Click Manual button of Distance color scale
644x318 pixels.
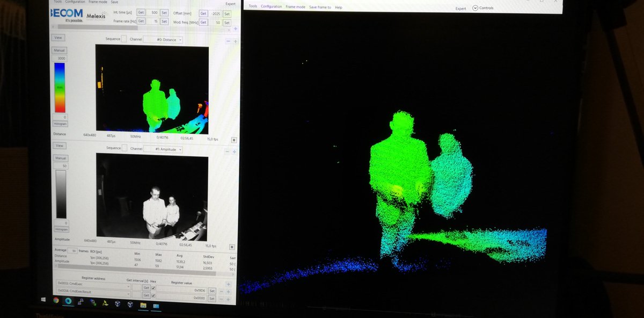pos(59,50)
